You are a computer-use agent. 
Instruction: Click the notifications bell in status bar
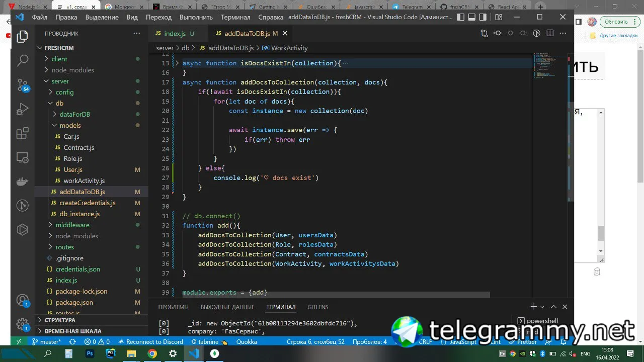[x=565, y=342]
